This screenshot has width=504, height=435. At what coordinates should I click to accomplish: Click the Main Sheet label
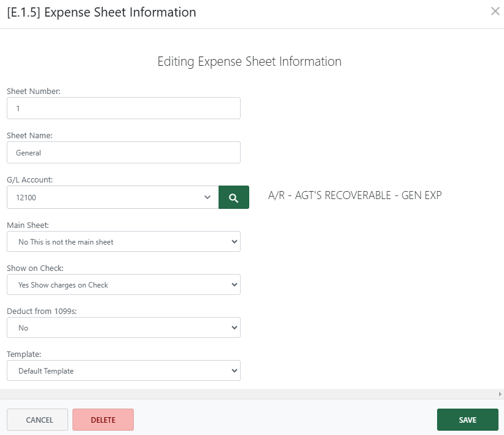coord(28,225)
